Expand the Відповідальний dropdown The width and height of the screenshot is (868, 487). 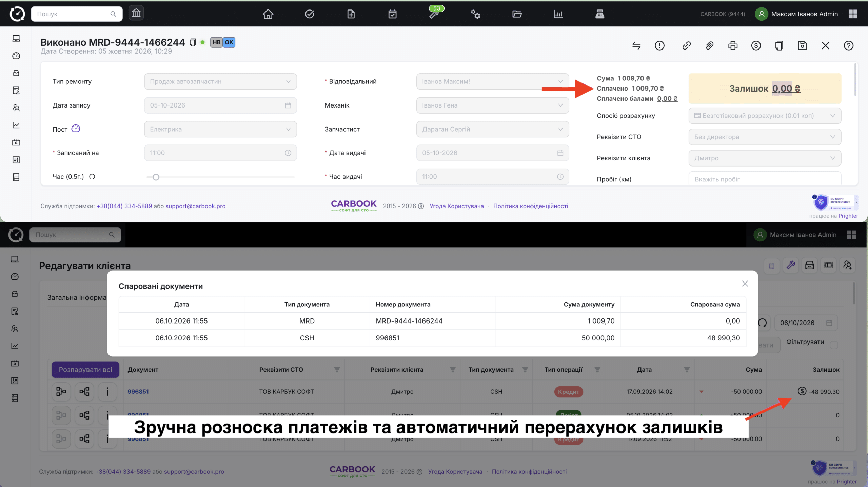click(492, 81)
